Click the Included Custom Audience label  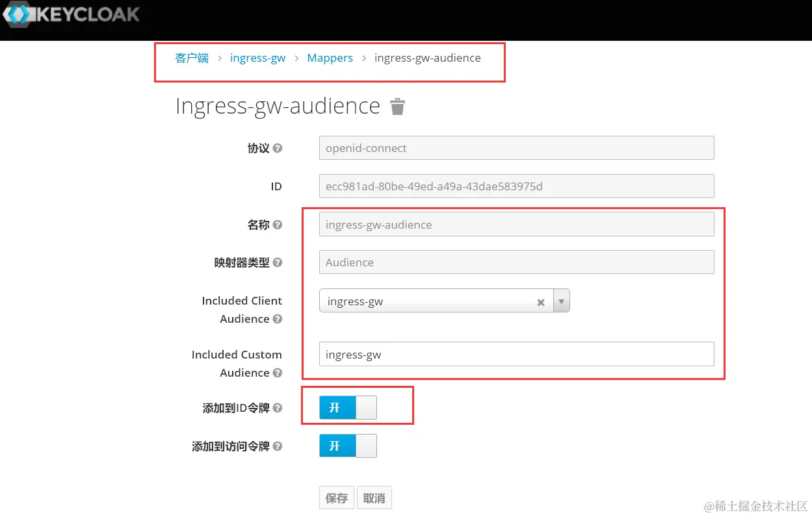click(237, 364)
